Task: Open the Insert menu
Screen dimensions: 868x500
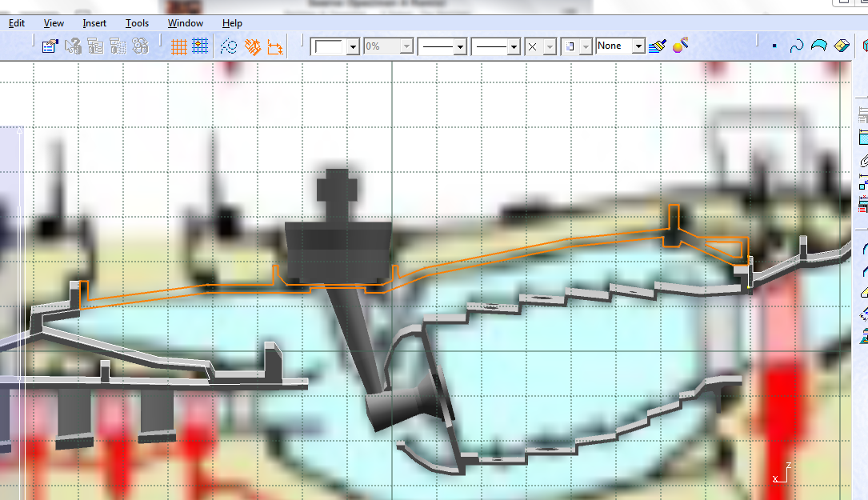Action: click(x=94, y=23)
